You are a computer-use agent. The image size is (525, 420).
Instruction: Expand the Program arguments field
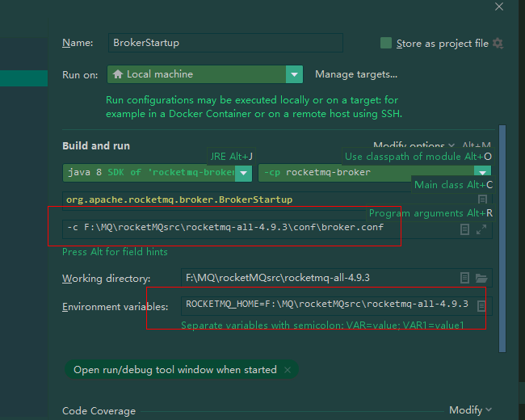pos(482,229)
